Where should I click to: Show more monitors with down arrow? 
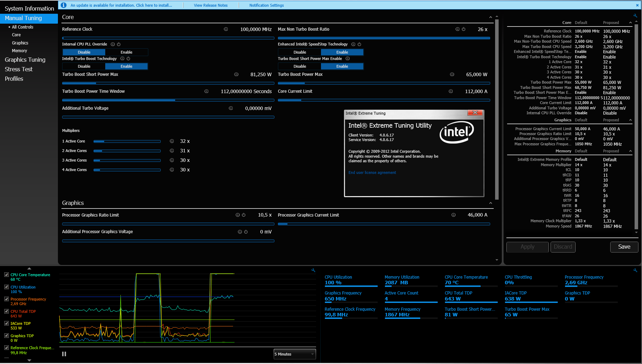[x=29, y=360]
